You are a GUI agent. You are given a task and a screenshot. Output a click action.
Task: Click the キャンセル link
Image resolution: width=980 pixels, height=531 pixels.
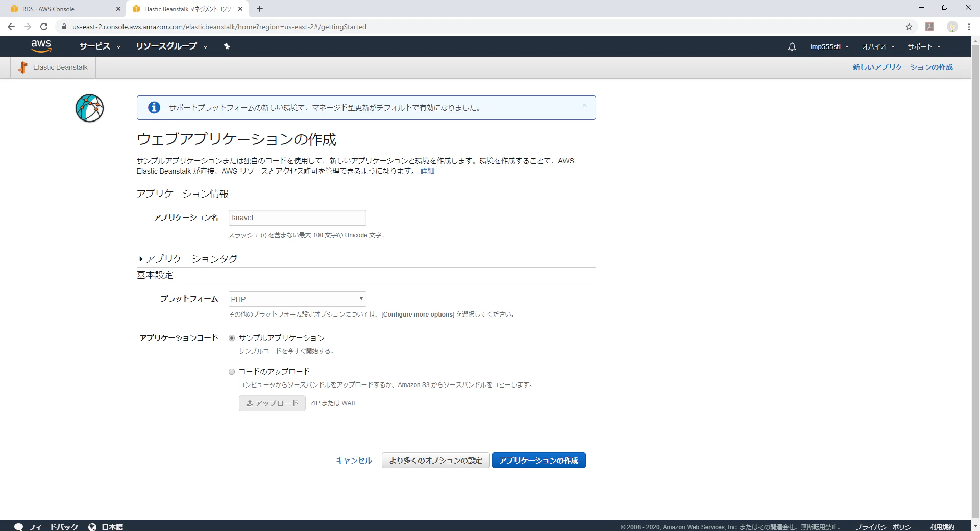pyautogui.click(x=354, y=461)
